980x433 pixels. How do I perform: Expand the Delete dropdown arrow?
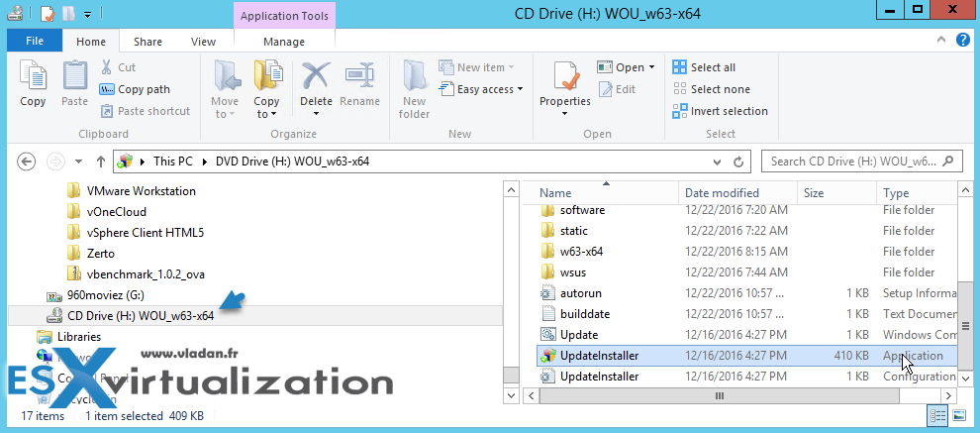316,113
